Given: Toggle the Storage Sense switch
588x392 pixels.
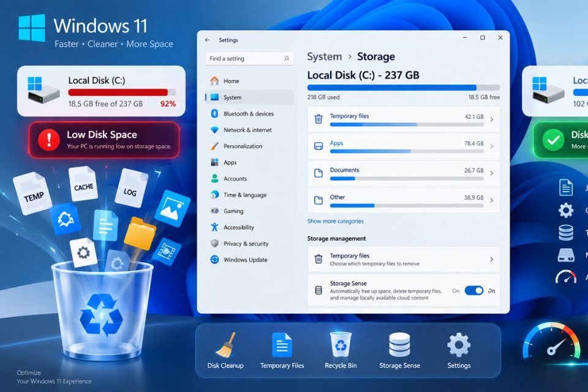Looking at the screenshot, I should tap(474, 291).
